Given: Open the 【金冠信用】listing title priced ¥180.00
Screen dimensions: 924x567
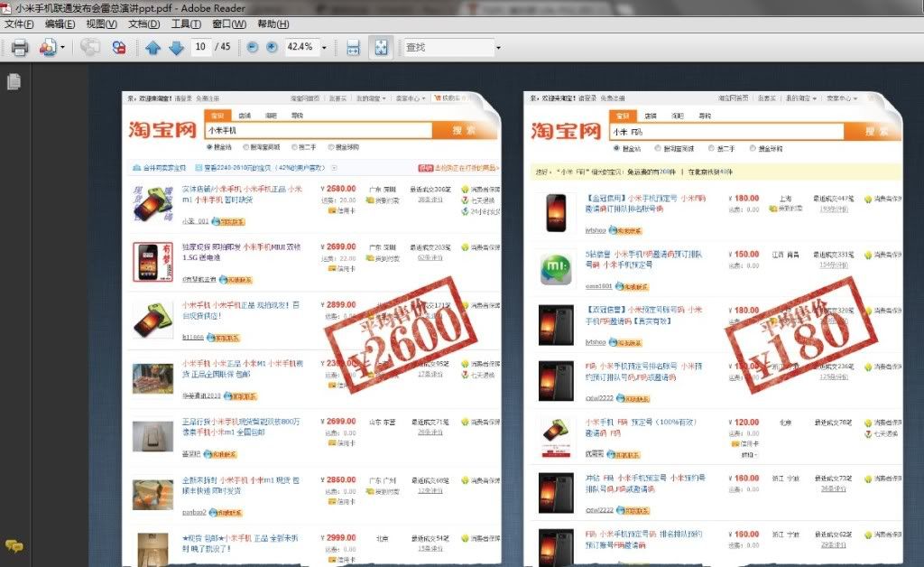Looking at the screenshot, I should 645,203.
